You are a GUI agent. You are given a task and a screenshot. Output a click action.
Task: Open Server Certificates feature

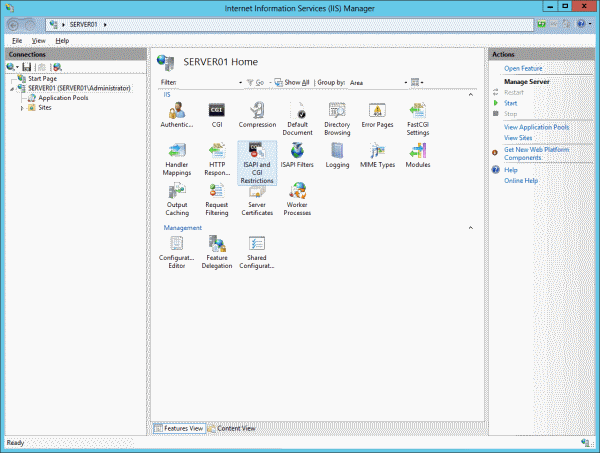point(257,199)
